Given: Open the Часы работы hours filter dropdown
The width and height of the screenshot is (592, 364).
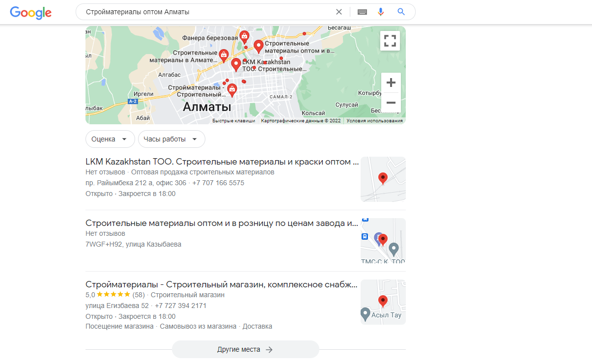Looking at the screenshot, I should (x=171, y=139).
